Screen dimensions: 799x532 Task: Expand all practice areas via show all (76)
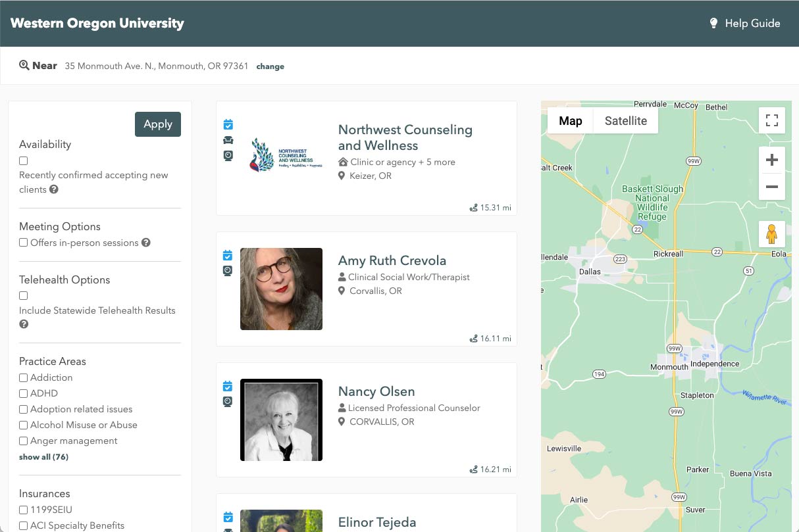coord(43,456)
